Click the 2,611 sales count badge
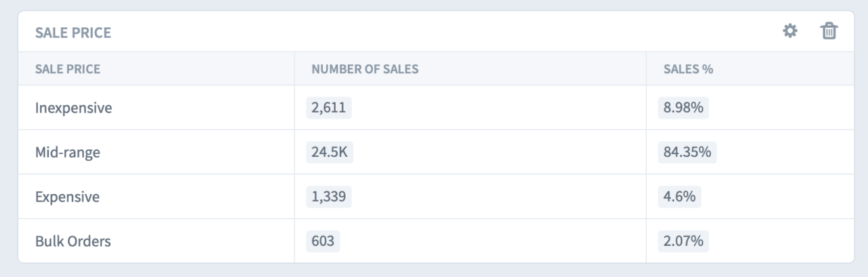 pos(329,108)
